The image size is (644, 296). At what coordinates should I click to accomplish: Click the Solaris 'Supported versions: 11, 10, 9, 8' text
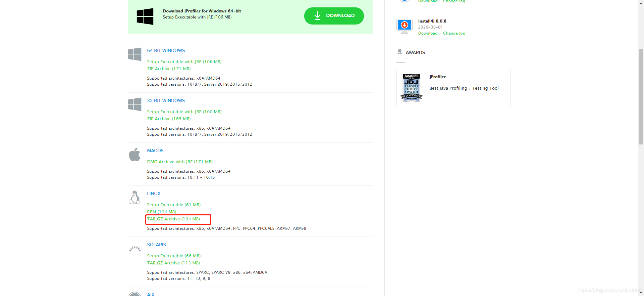click(178, 279)
